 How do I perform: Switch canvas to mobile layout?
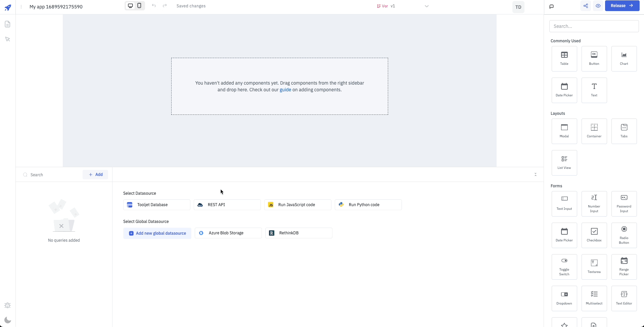139,6
